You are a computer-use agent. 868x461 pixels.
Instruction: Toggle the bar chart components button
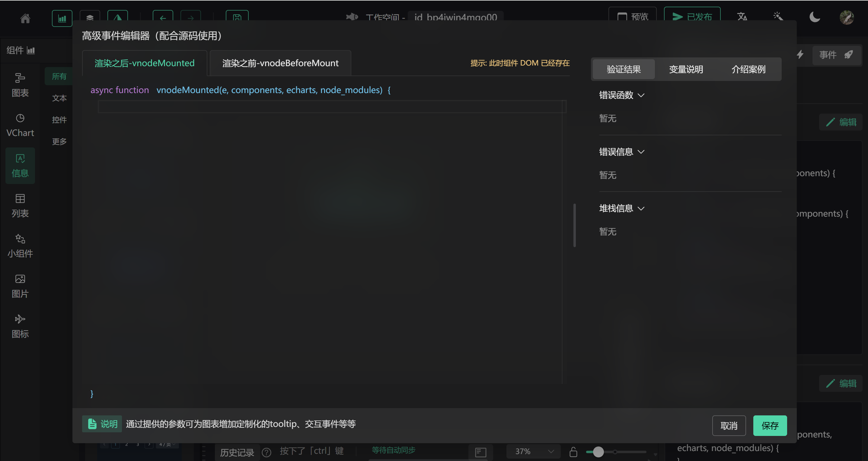(x=62, y=18)
